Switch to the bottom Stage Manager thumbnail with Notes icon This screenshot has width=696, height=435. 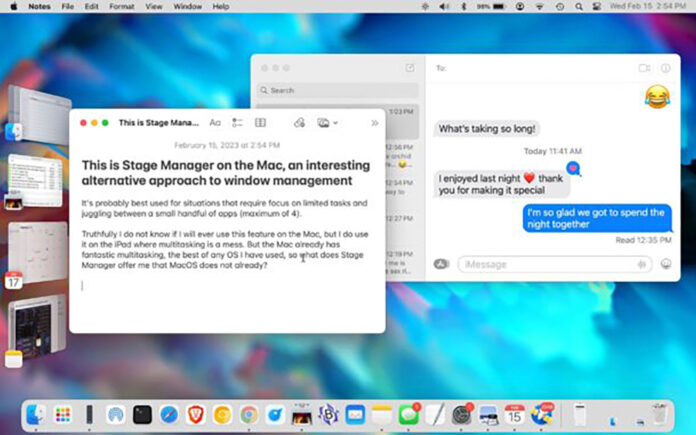(x=36, y=331)
